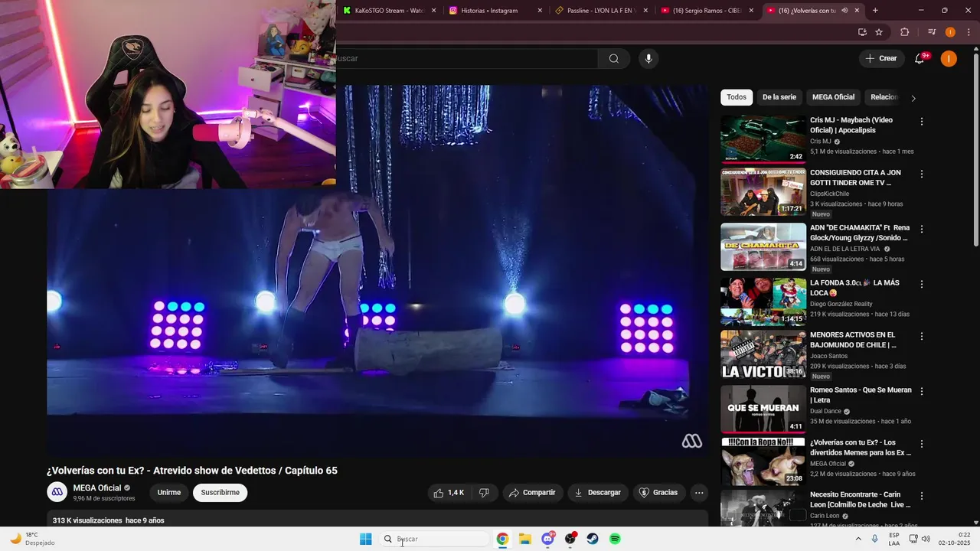
Task: Bookmark this page with the star icon
Action: 879,32
